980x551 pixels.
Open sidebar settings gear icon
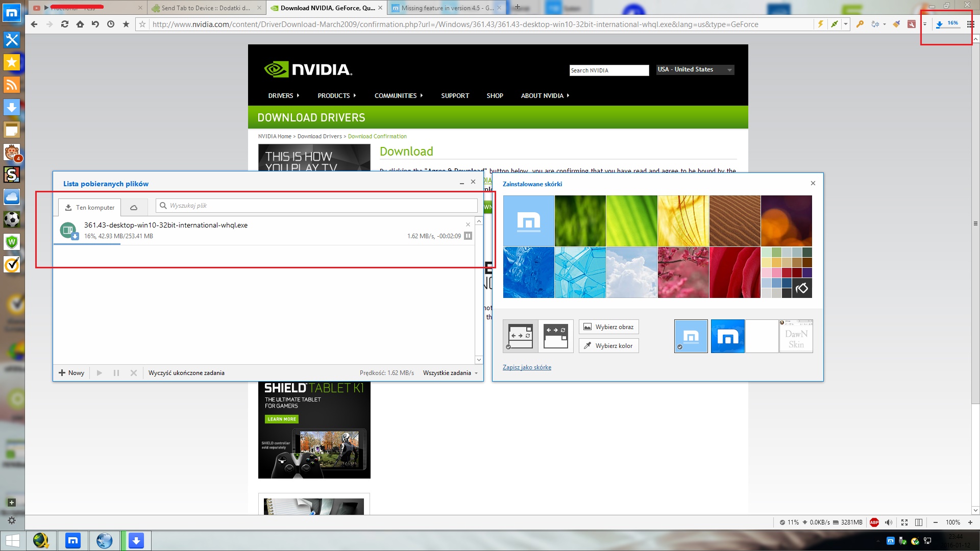point(12,520)
